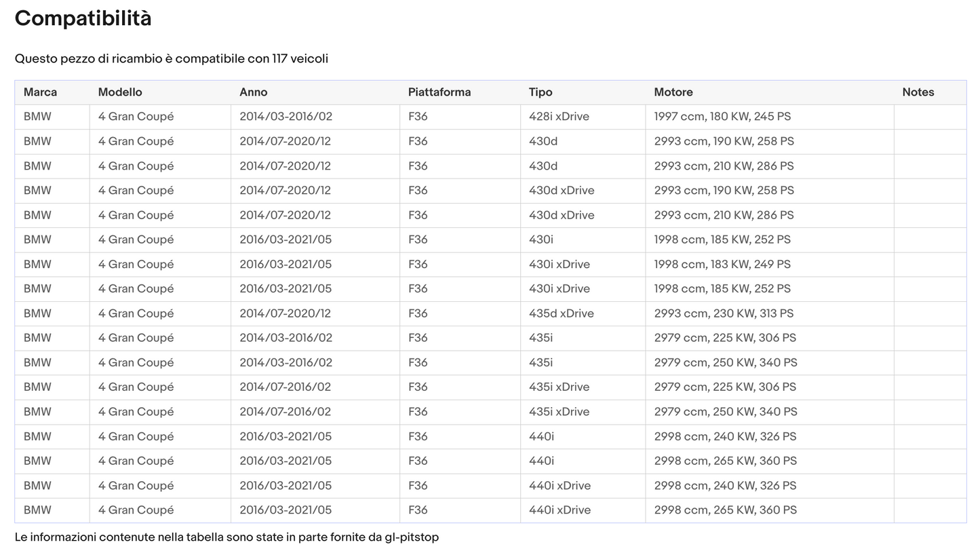Click the Marca column header

(x=40, y=92)
